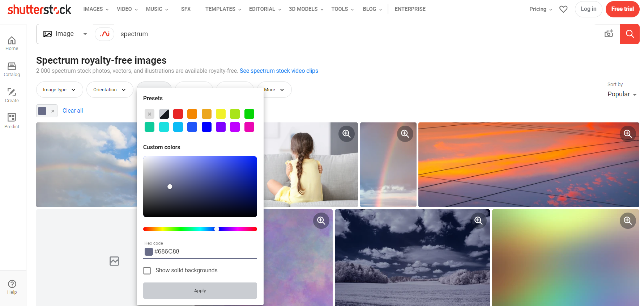Pick the bright green preset color
The height and width of the screenshot is (306, 644).
click(249, 114)
